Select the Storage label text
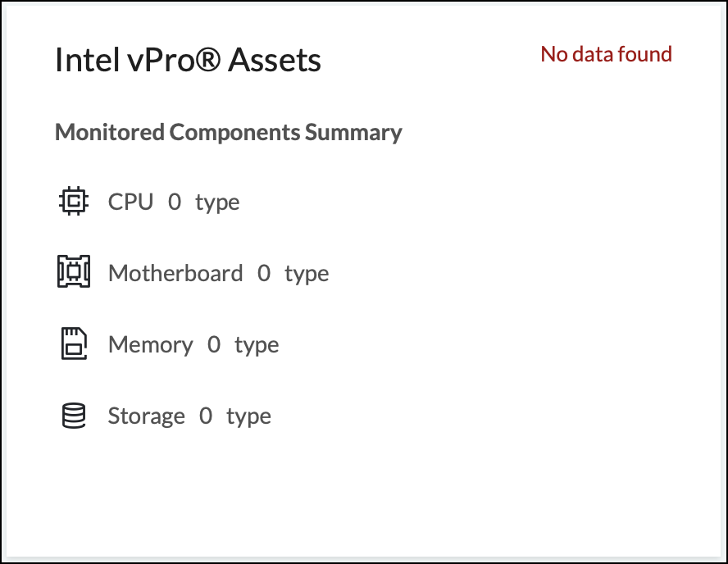The width and height of the screenshot is (728, 564). click(x=147, y=416)
